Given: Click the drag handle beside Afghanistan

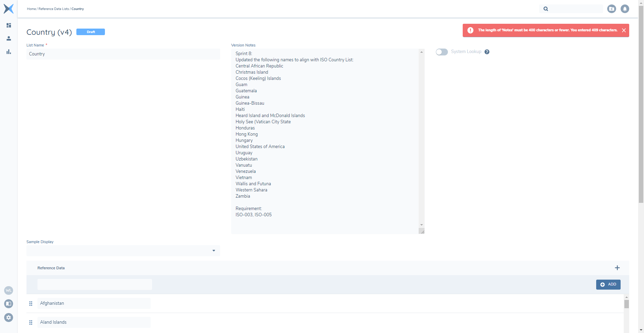Looking at the screenshot, I should coord(31,303).
